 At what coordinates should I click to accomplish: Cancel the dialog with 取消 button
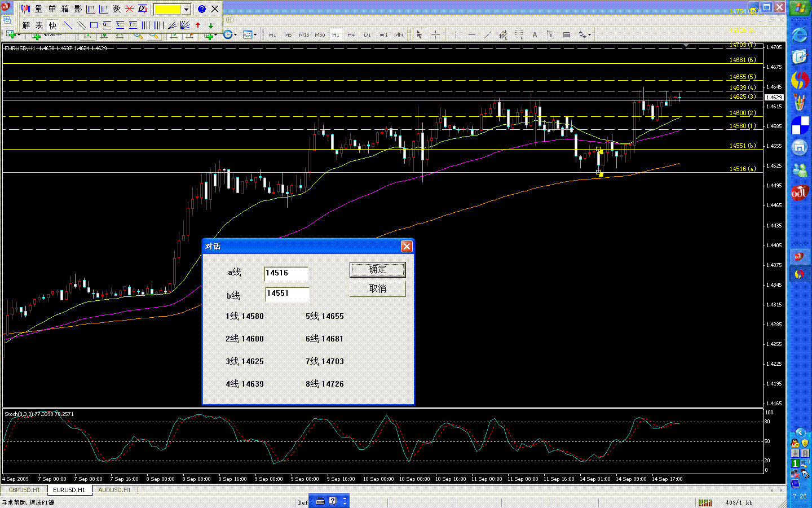tap(378, 289)
